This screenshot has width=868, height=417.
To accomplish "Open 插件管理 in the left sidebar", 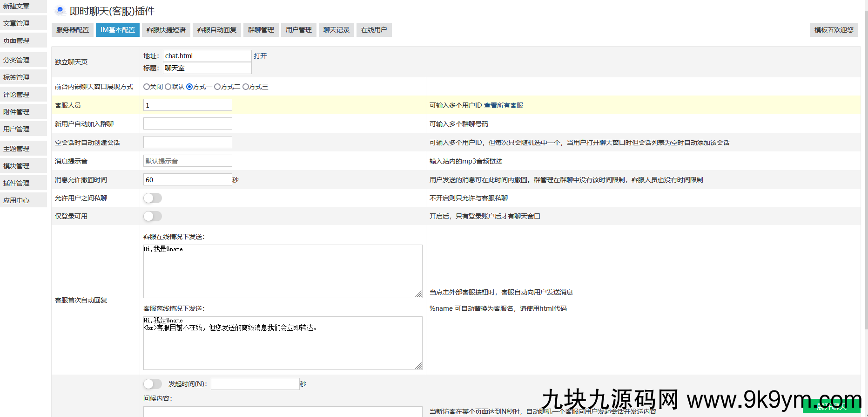I will [17, 183].
